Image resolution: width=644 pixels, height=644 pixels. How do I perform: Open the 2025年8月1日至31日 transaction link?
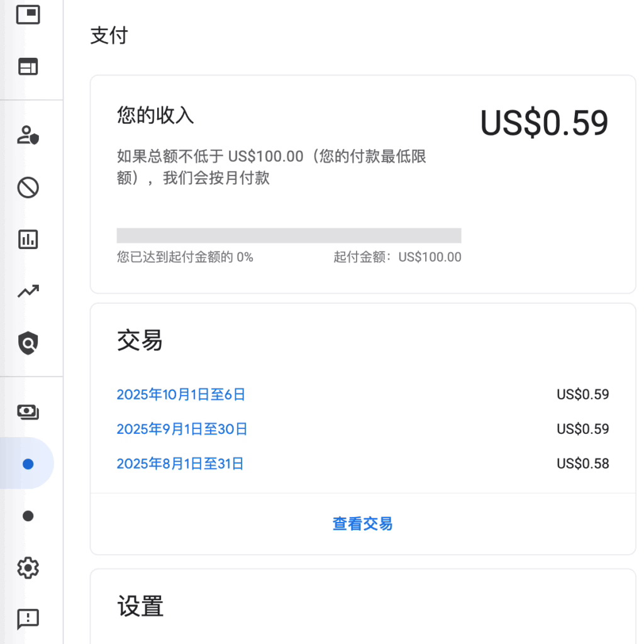tap(180, 464)
